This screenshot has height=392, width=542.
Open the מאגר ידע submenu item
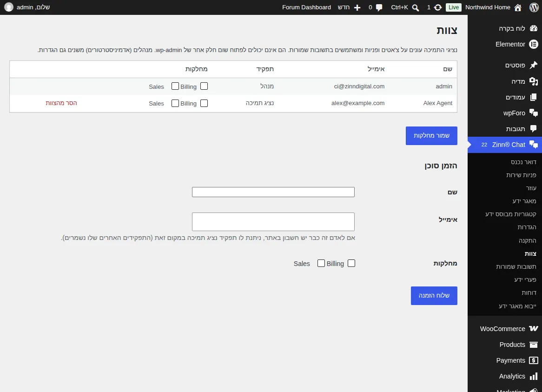pos(524,201)
